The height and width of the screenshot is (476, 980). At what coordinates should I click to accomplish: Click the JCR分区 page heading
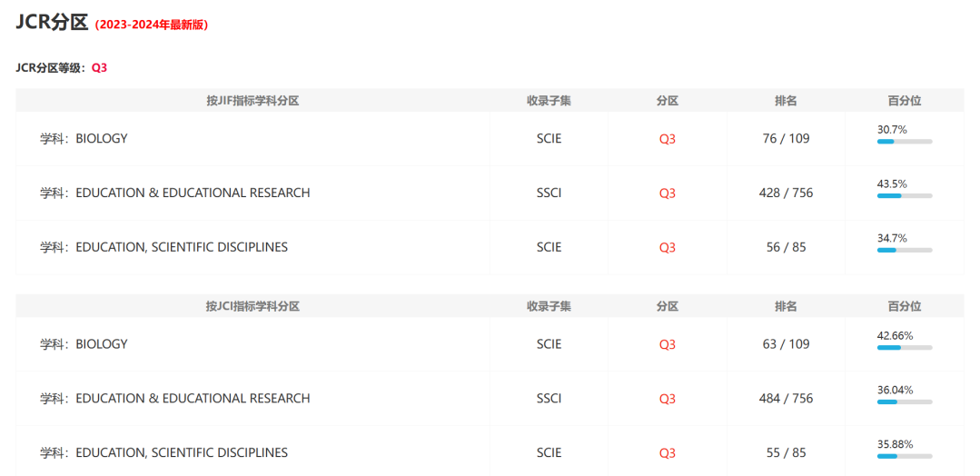point(52,23)
